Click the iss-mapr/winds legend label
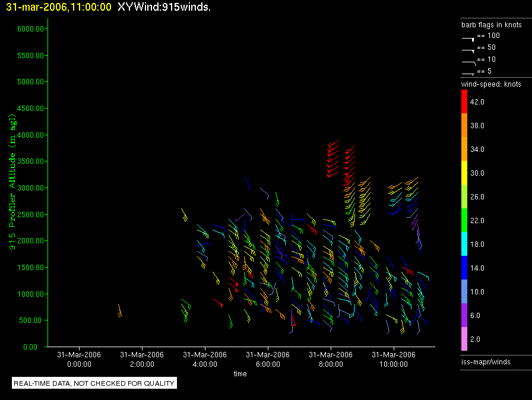The width and height of the screenshot is (532, 400). [x=486, y=361]
